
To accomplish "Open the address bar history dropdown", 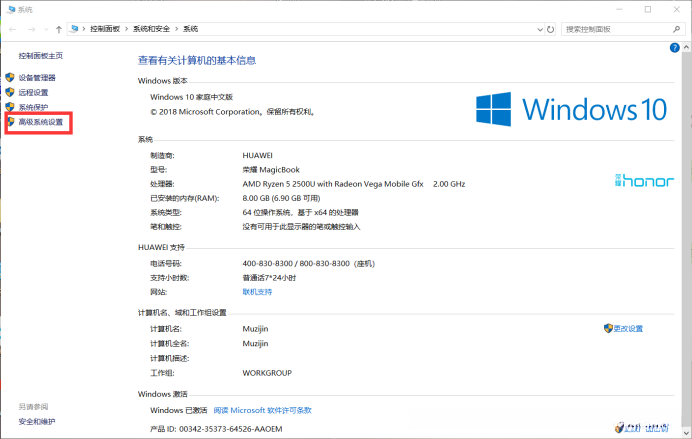I will pos(540,30).
